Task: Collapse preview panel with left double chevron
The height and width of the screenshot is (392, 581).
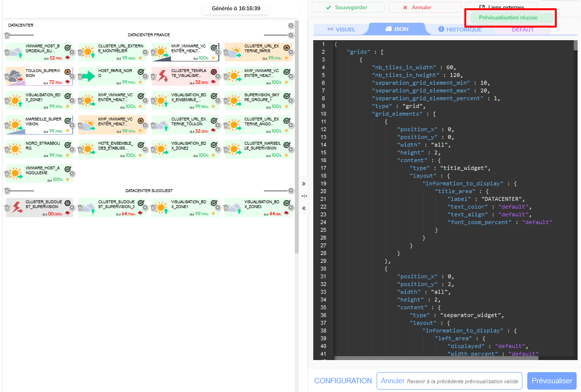Action: click(x=304, y=208)
